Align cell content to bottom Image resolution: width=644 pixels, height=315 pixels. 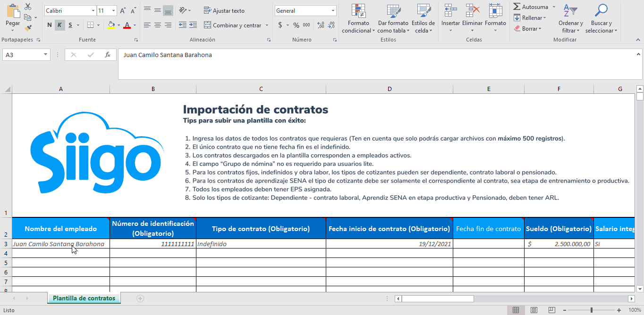pyautogui.click(x=168, y=10)
